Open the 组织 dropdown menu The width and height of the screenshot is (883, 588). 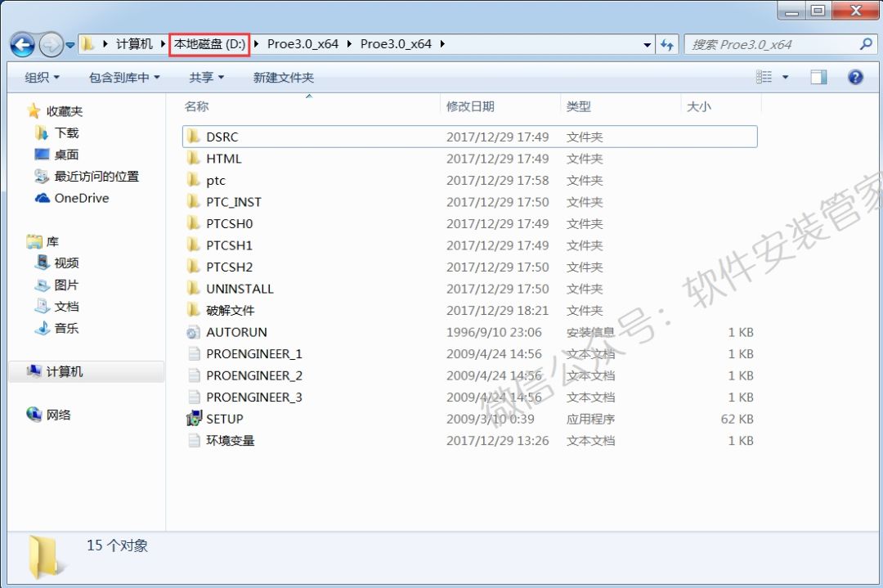click(41, 77)
